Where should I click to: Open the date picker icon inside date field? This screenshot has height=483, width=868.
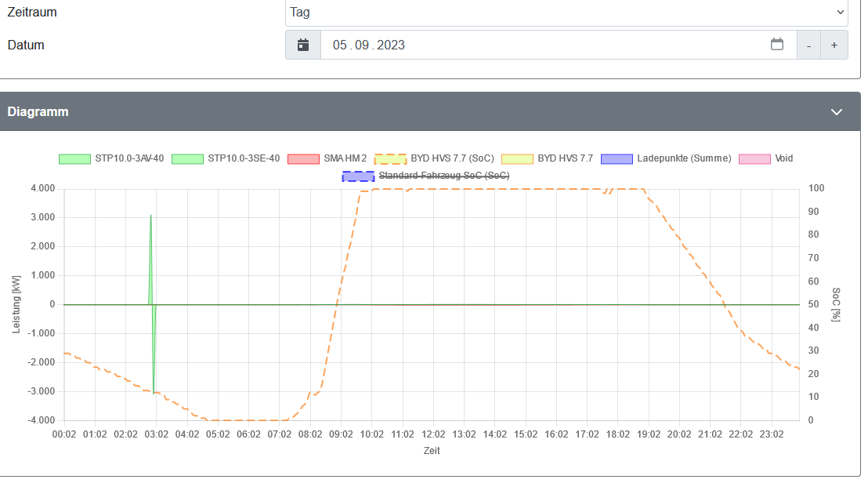click(x=776, y=45)
